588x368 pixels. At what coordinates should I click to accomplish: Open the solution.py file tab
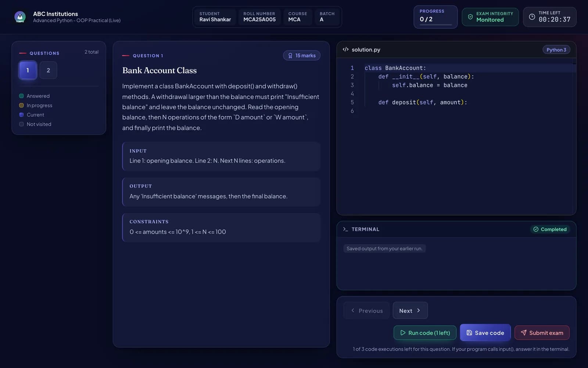point(366,50)
